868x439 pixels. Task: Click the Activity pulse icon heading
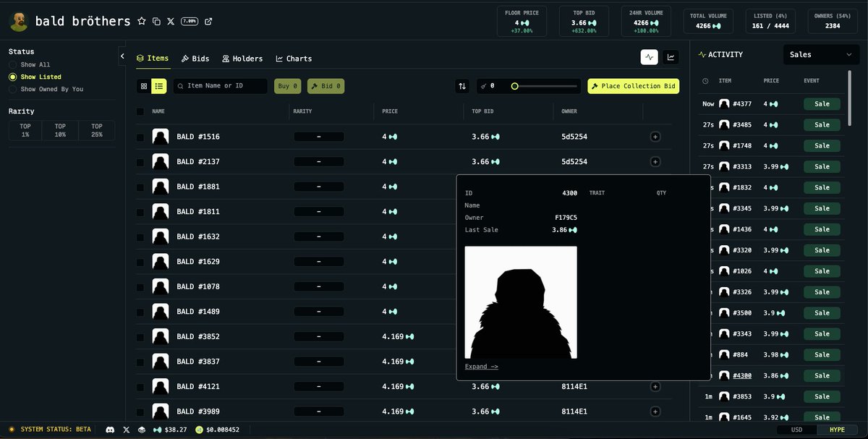[702, 54]
